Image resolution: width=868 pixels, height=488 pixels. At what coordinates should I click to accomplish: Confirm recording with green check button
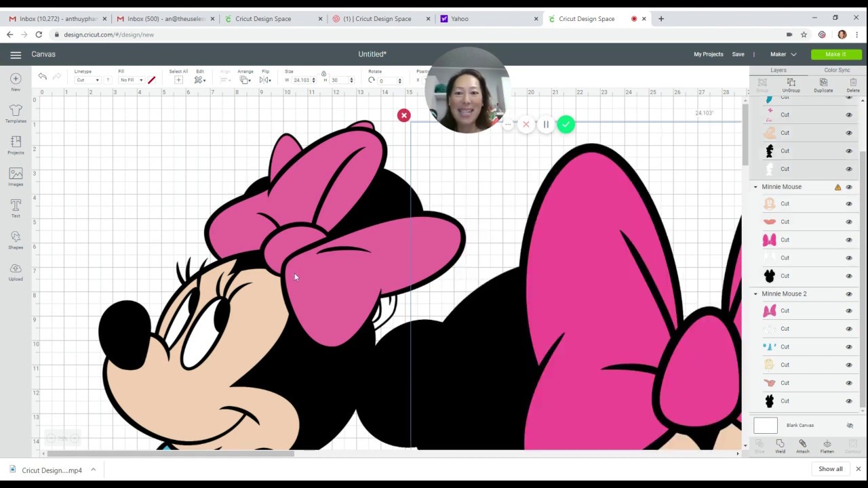[x=566, y=125]
